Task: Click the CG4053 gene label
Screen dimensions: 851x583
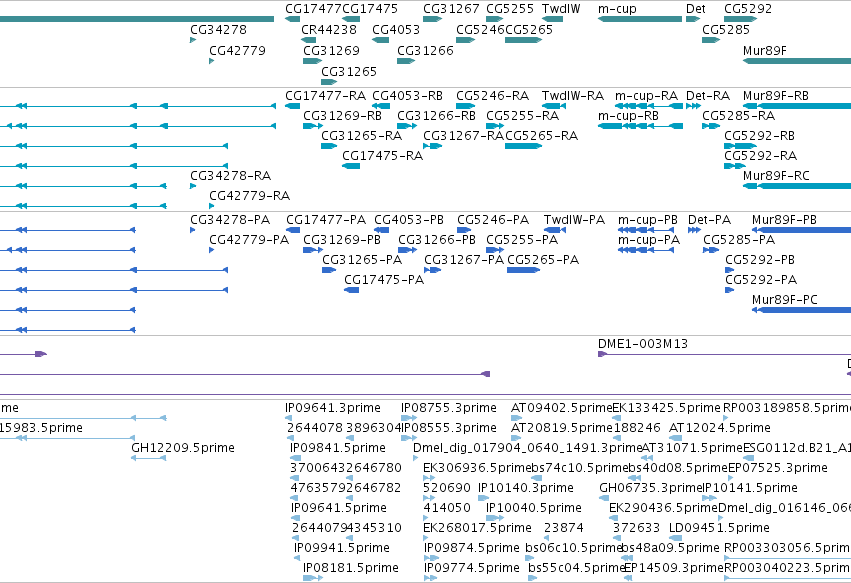Action: pos(396,29)
